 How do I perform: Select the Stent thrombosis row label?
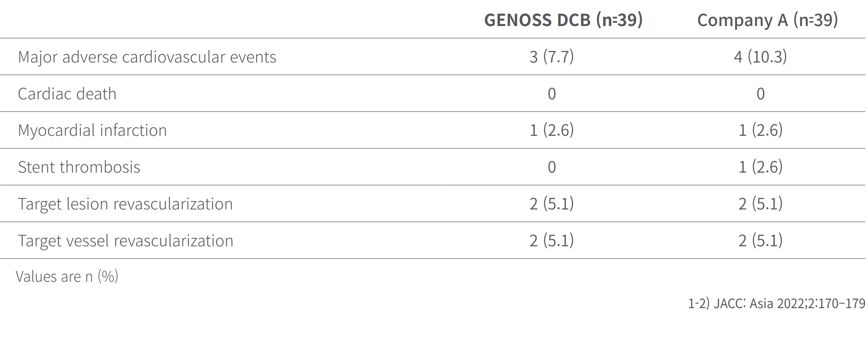(79, 167)
